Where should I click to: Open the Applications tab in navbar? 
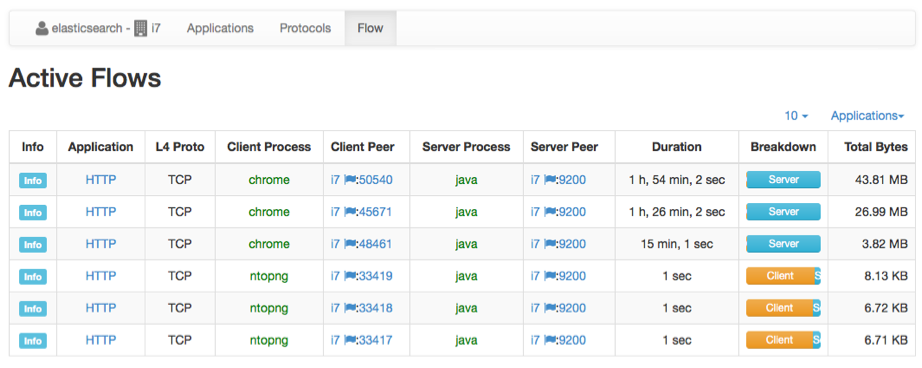(x=221, y=28)
